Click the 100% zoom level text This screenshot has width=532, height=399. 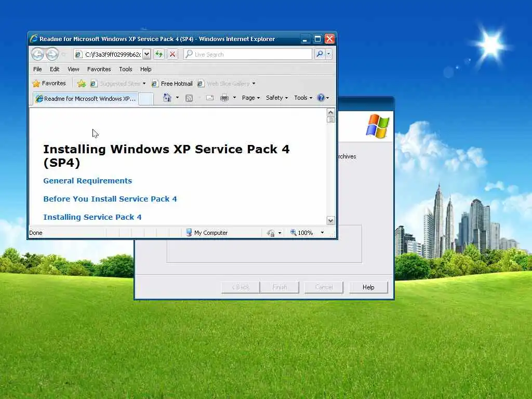(x=305, y=233)
